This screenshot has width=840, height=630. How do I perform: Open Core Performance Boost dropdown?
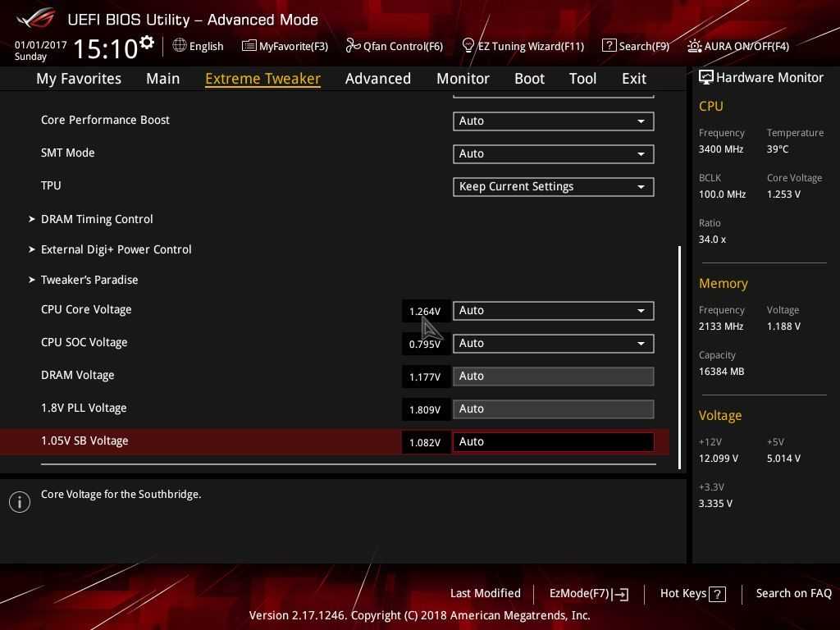pos(553,121)
